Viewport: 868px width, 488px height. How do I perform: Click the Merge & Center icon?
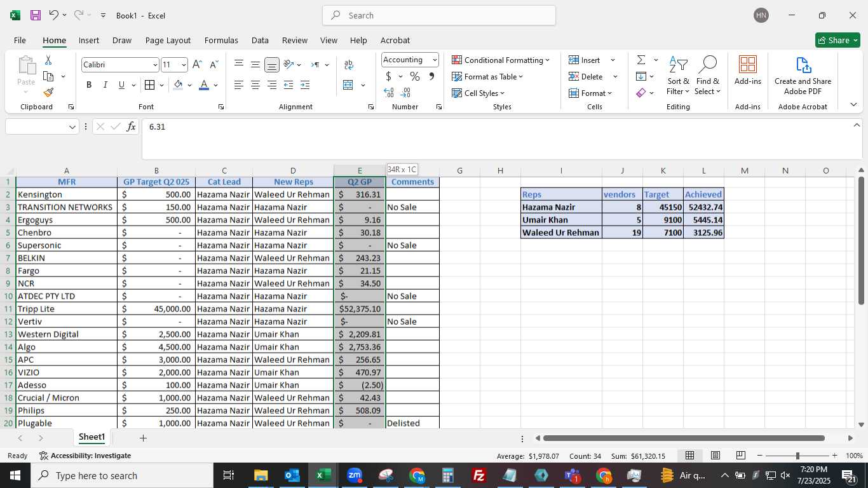point(348,85)
